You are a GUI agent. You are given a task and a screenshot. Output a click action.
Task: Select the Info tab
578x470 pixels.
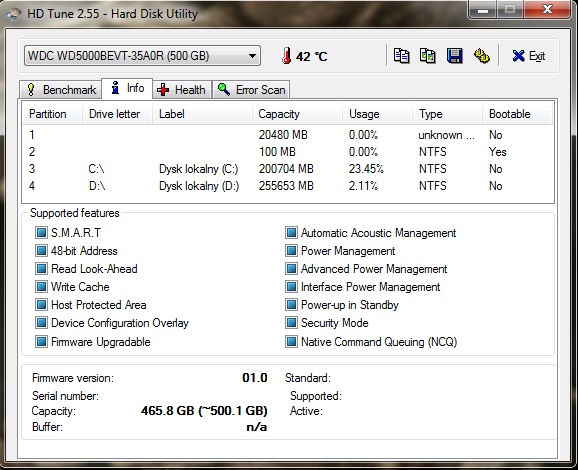(127, 88)
